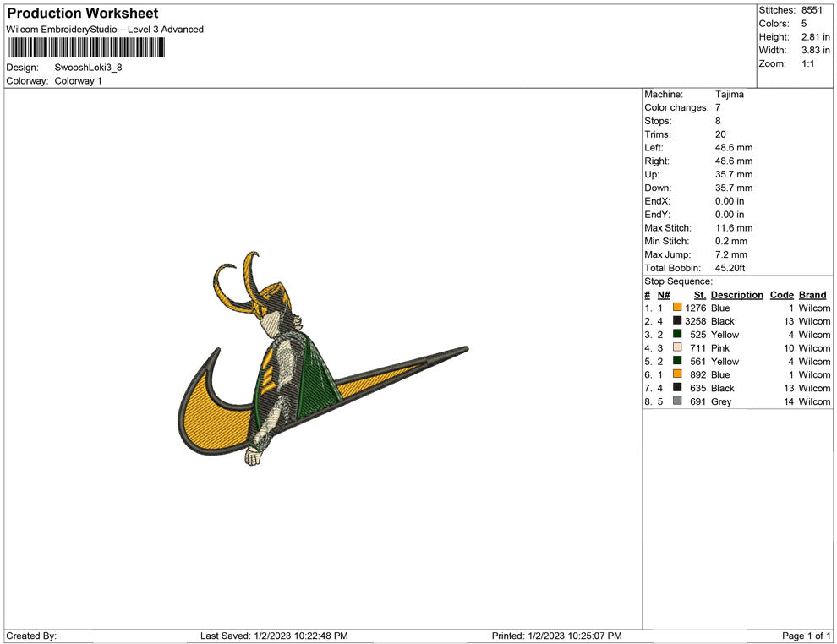
Task: Select the orange swatch with 892 stitches
Action: [677, 374]
